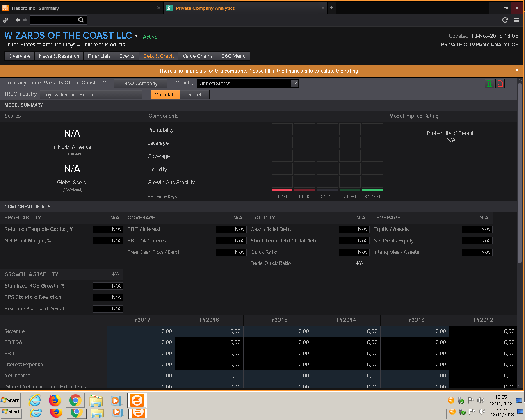Expand the TRBC Industry dropdown
This screenshot has width=525, height=420.
(135, 94)
